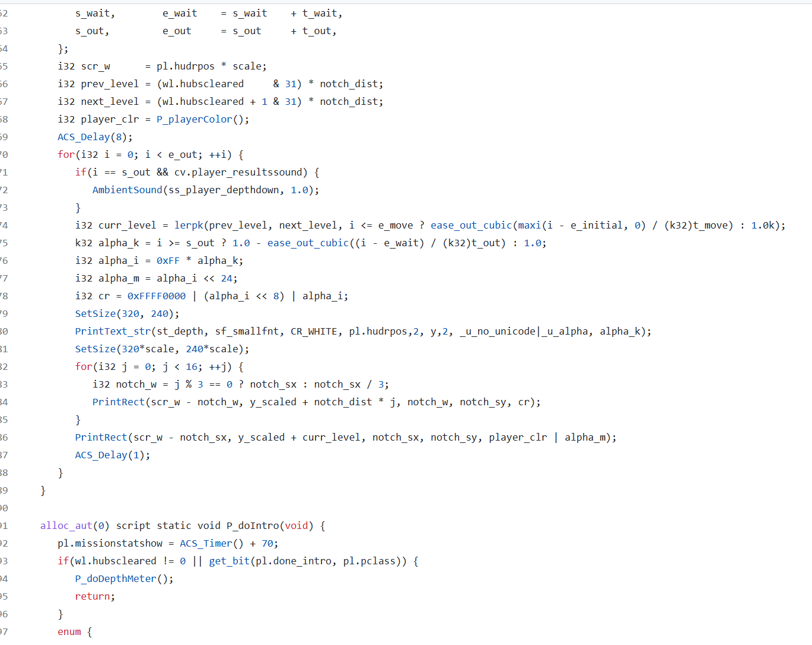Click the "i32 player_clr" declaration
This screenshot has height=645, width=812.
tap(98, 119)
